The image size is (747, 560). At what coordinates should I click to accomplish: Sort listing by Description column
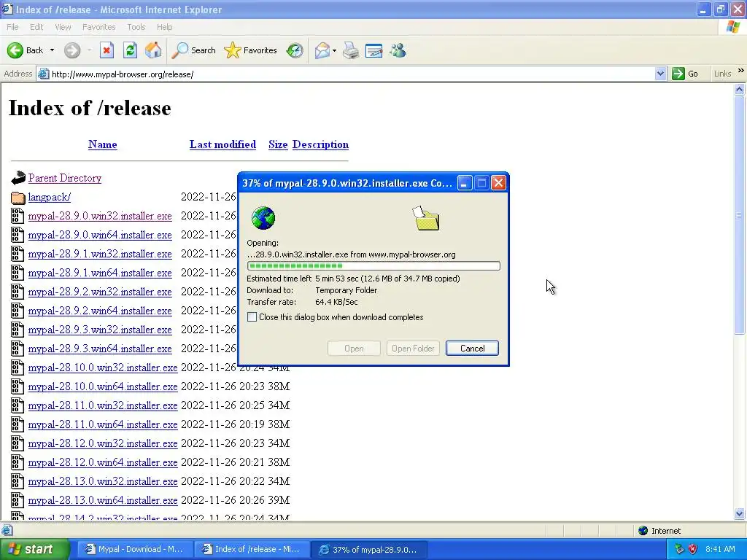[x=320, y=144]
